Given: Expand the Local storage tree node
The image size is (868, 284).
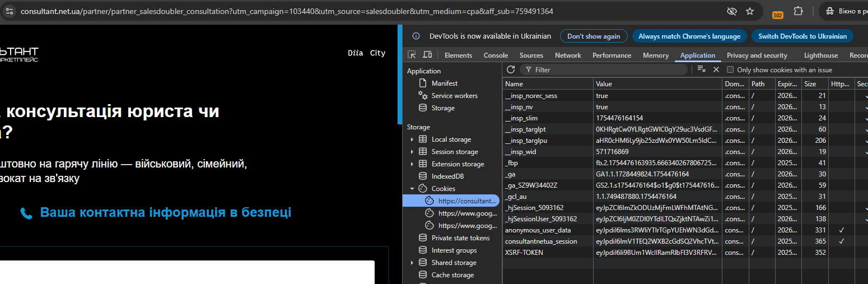Looking at the screenshot, I should tap(412, 139).
